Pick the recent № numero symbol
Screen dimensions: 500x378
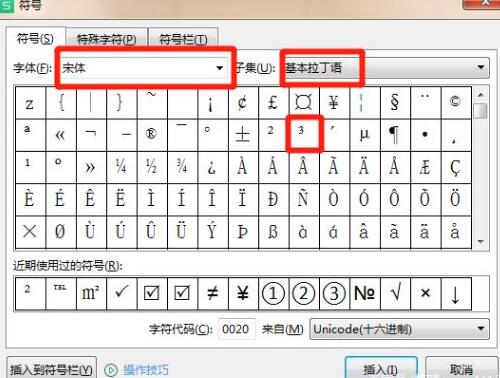365,293
